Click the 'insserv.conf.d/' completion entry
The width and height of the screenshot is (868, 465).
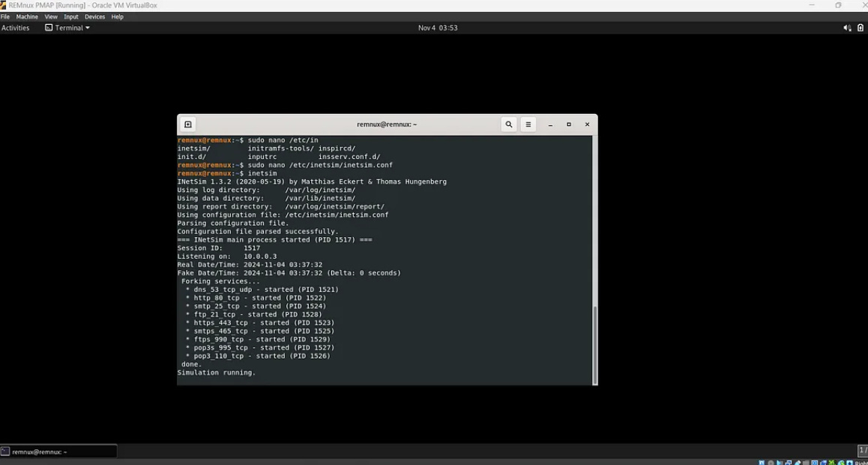click(349, 157)
